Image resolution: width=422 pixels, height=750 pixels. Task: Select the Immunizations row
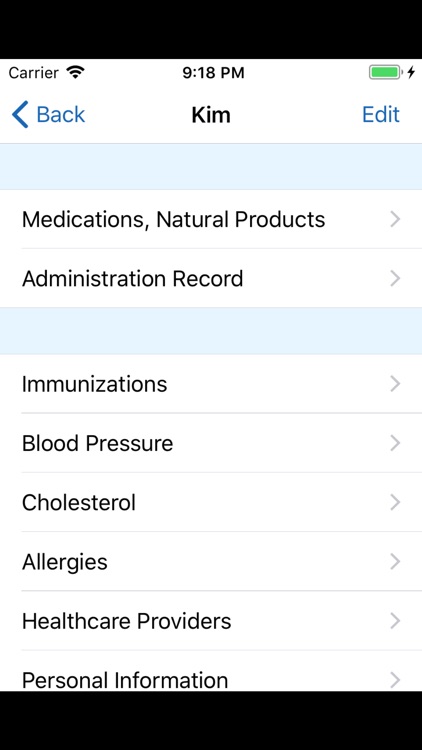tap(211, 384)
